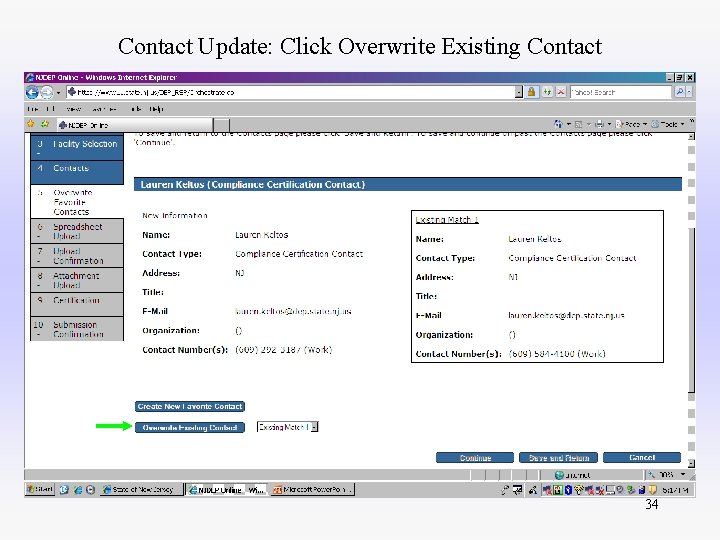Click the system tray clock
Screen dimensions: 720x540
675,490
